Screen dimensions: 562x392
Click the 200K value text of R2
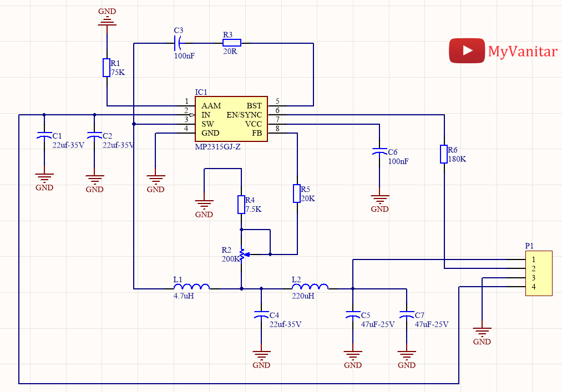click(x=230, y=259)
